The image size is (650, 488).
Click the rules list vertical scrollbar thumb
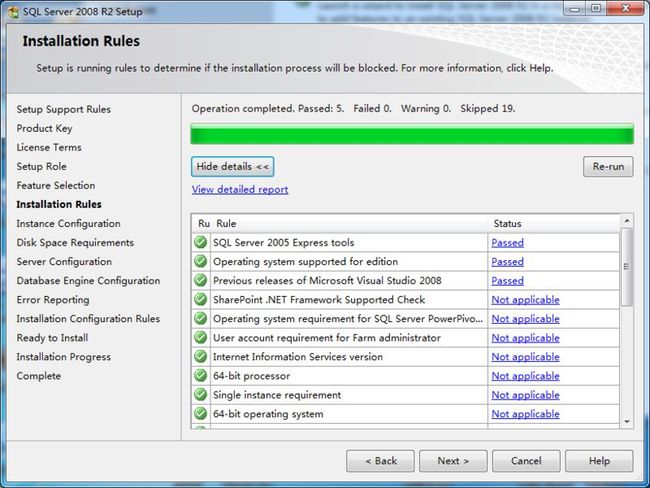click(x=627, y=267)
